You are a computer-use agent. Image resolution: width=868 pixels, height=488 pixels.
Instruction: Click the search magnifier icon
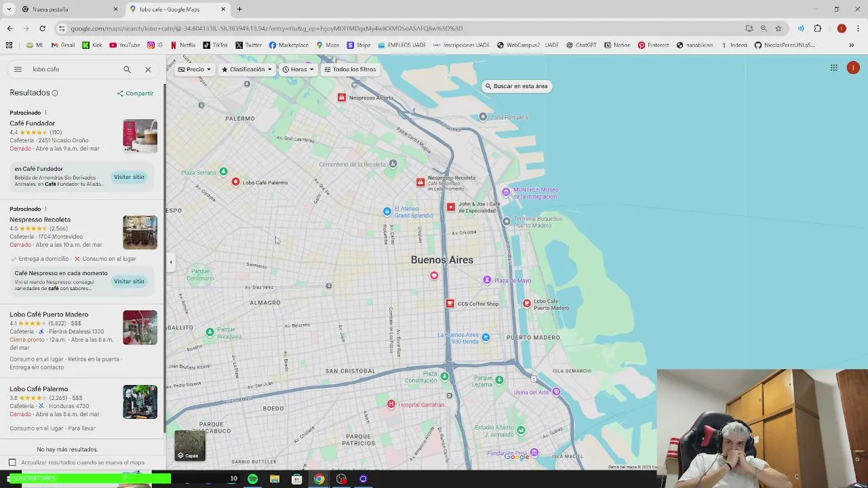[x=127, y=69]
